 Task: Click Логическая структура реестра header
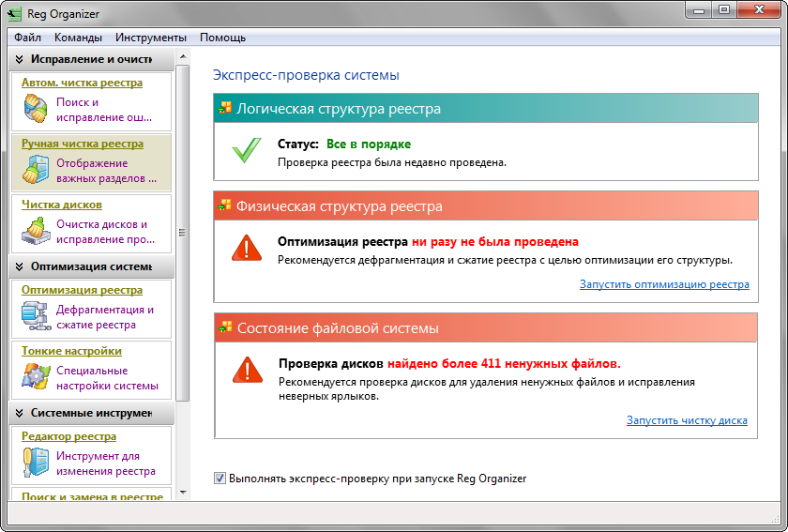point(486,108)
